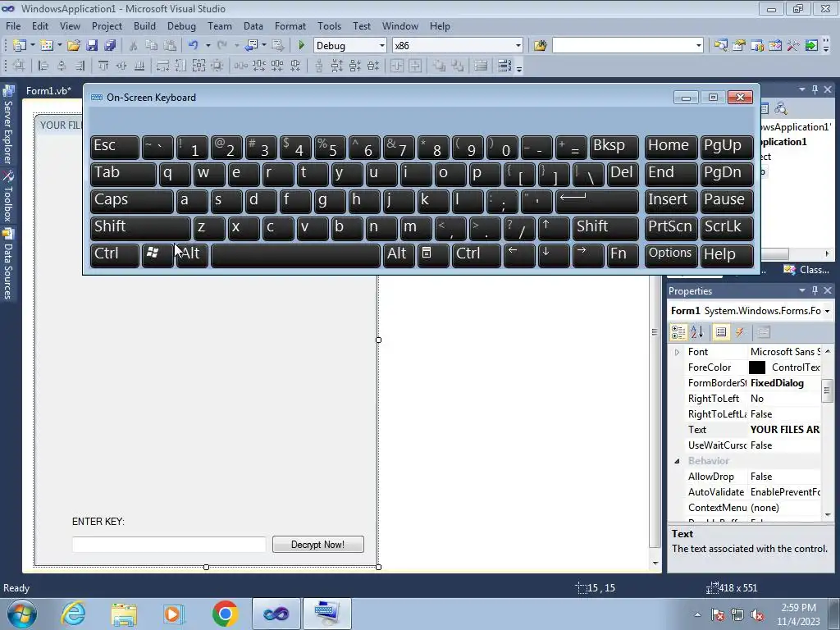Start debugging with the green play icon
Image resolution: width=840 pixels, height=630 pixels.
pyautogui.click(x=301, y=46)
